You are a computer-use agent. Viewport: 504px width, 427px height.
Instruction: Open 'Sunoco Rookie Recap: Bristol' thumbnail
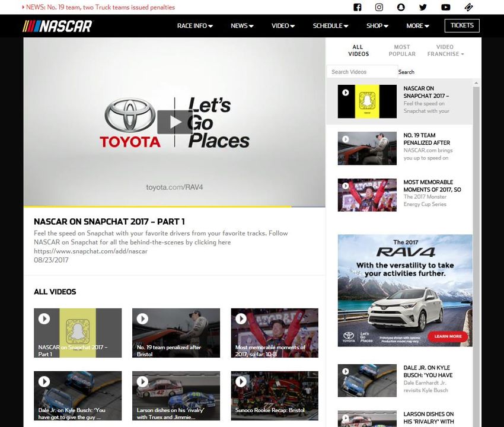(x=275, y=396)
